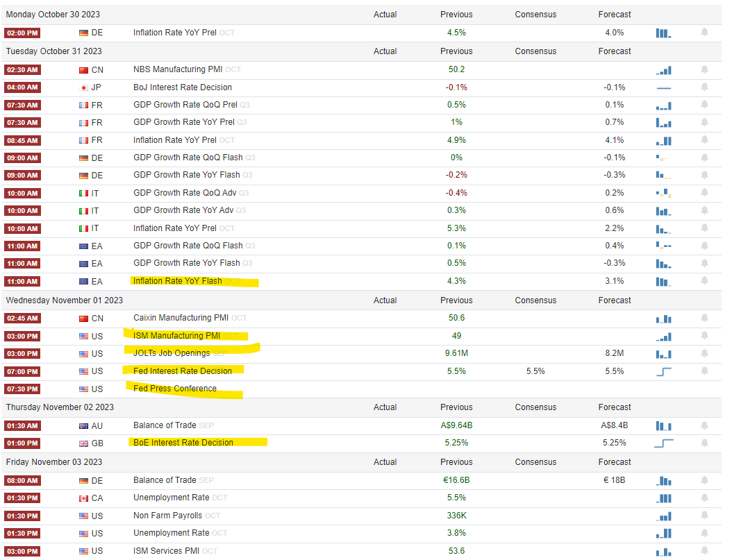Click the 8.2M forecast for JOLTs Job Openings
Screen dimensions: 732x560
(x=615, y=353)
